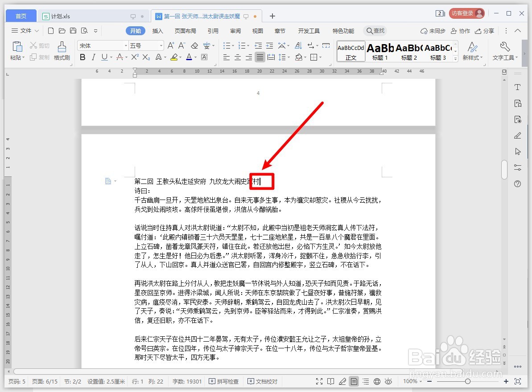Click the vertical scrollbar thumb

(x=504, y=169)
